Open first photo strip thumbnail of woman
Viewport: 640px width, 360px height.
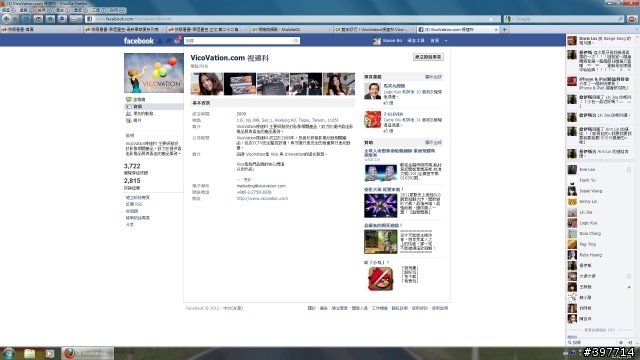click(x=207, y=84)
